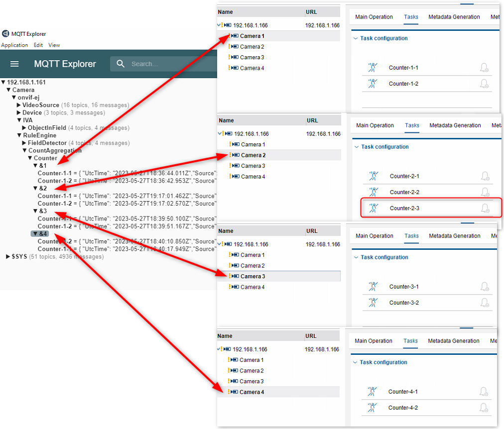The image size is (504, 429).
Task: Click the Counter-4-1 people counter icon
Action: (x=372, y=392)
